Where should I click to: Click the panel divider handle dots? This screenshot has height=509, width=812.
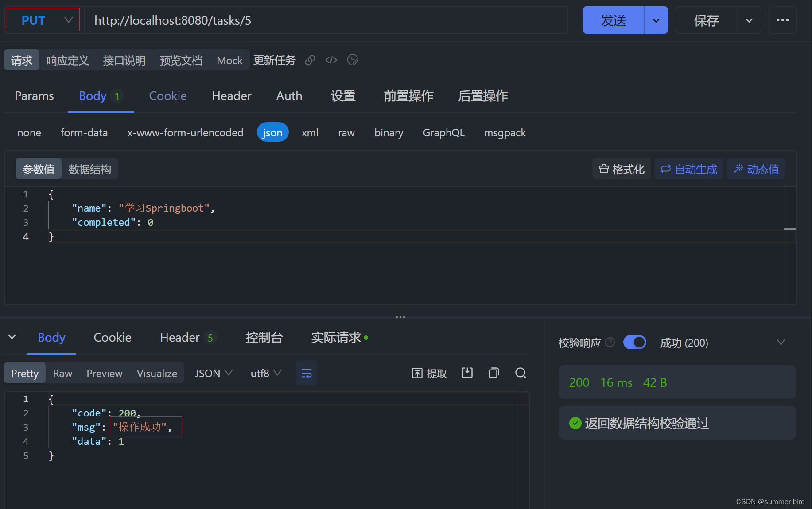[400, 317]
